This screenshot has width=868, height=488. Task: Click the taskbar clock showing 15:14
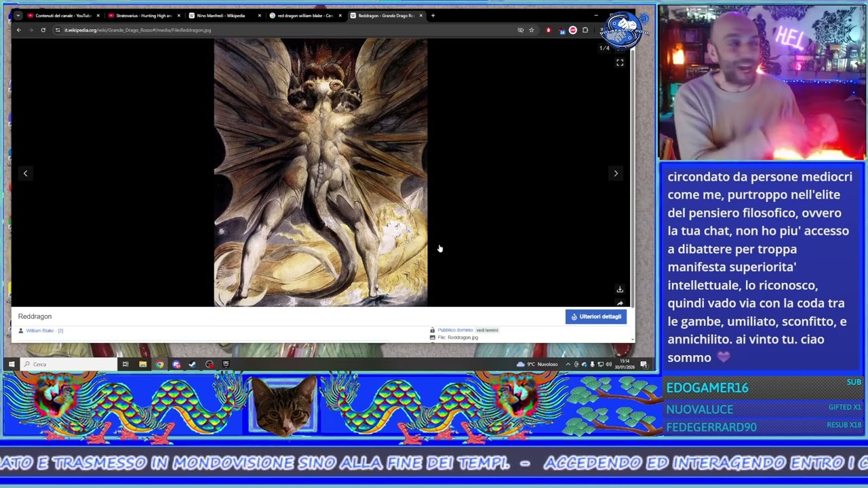(624, 365)
